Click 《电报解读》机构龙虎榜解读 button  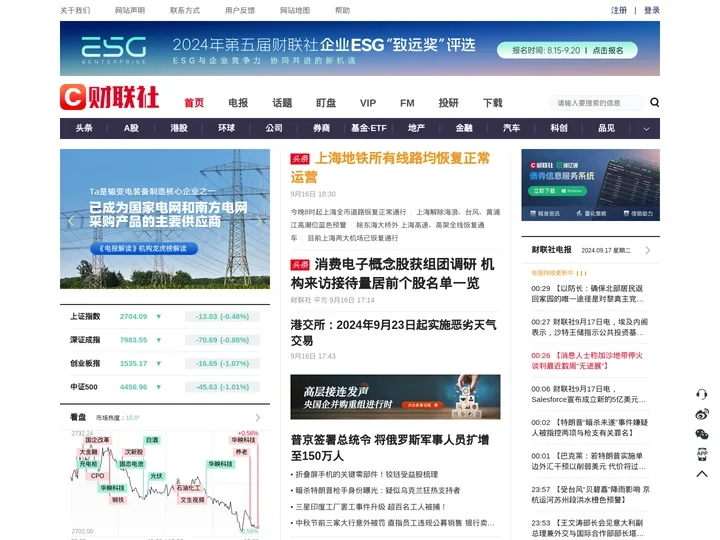144,248
